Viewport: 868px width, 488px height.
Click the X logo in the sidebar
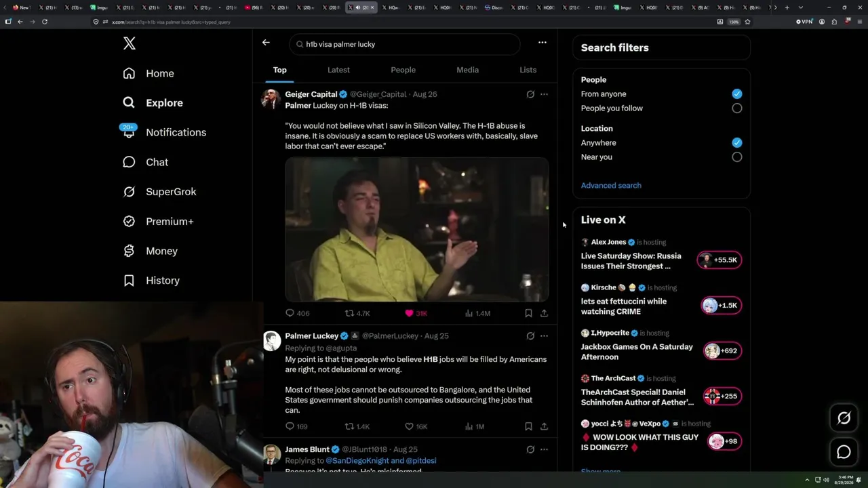point(130,43)
